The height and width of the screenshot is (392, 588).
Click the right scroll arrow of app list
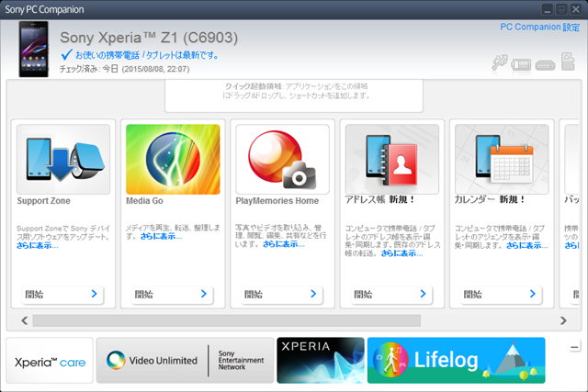point(563,320)
